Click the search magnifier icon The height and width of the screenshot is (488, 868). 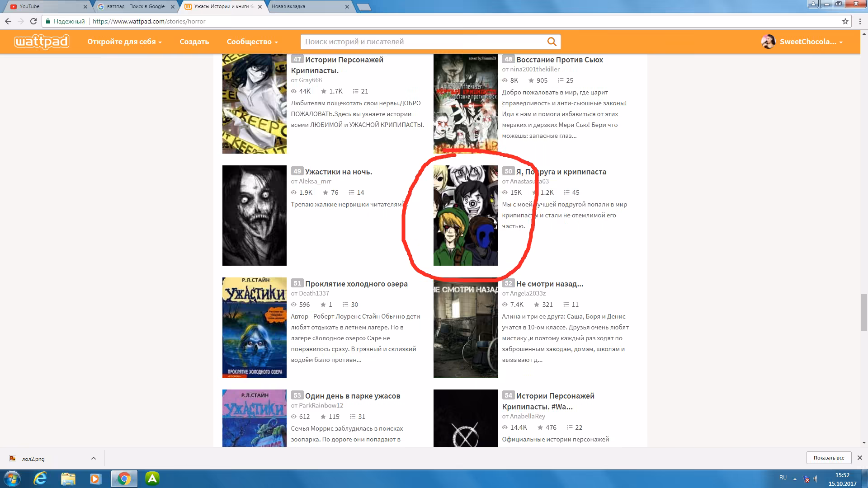coord(552,42)
